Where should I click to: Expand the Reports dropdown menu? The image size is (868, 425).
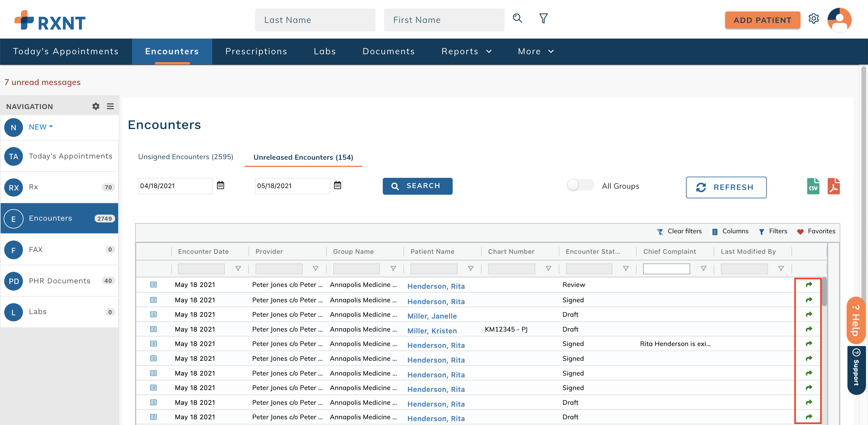466,52
